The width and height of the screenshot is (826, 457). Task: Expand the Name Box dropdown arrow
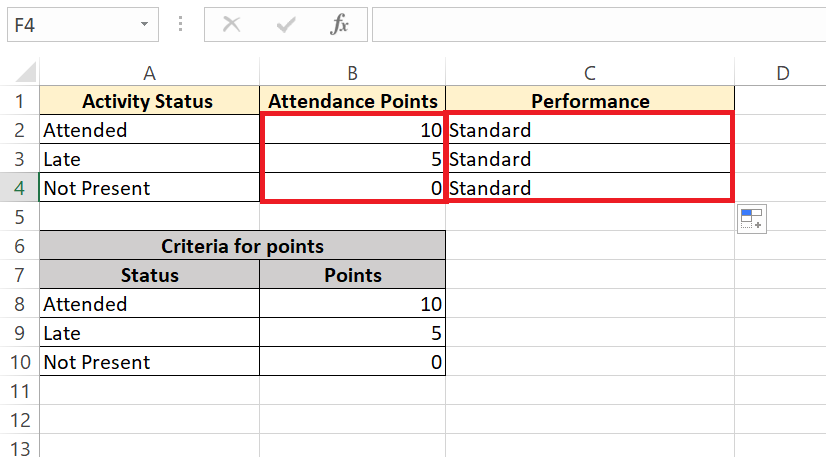(144, 24)
